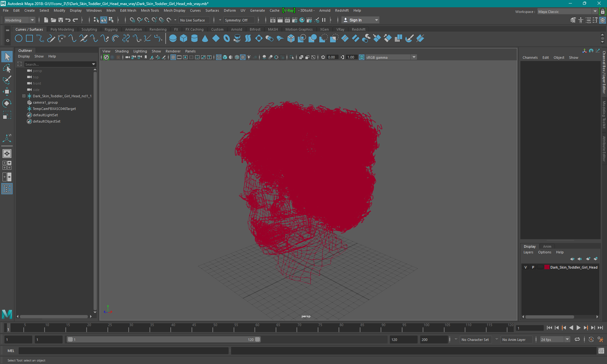
Task: Toggle loop playback mode
Action: click(x=577, y=339)
